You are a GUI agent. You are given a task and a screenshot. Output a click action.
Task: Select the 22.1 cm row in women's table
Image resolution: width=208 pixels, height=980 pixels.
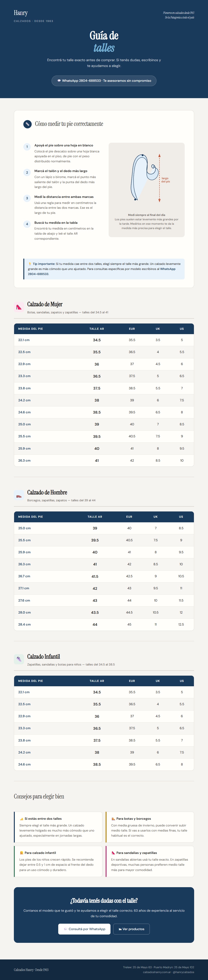(104, 340)
